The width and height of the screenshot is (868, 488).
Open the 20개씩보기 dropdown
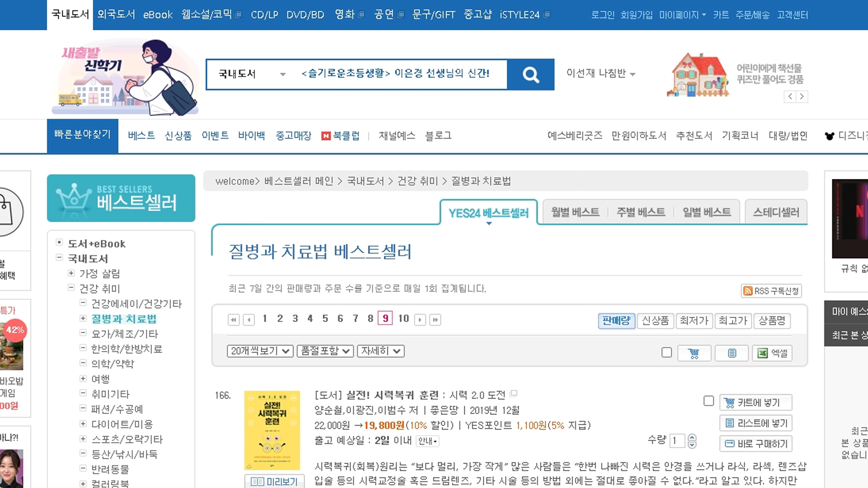pos(260,351)
